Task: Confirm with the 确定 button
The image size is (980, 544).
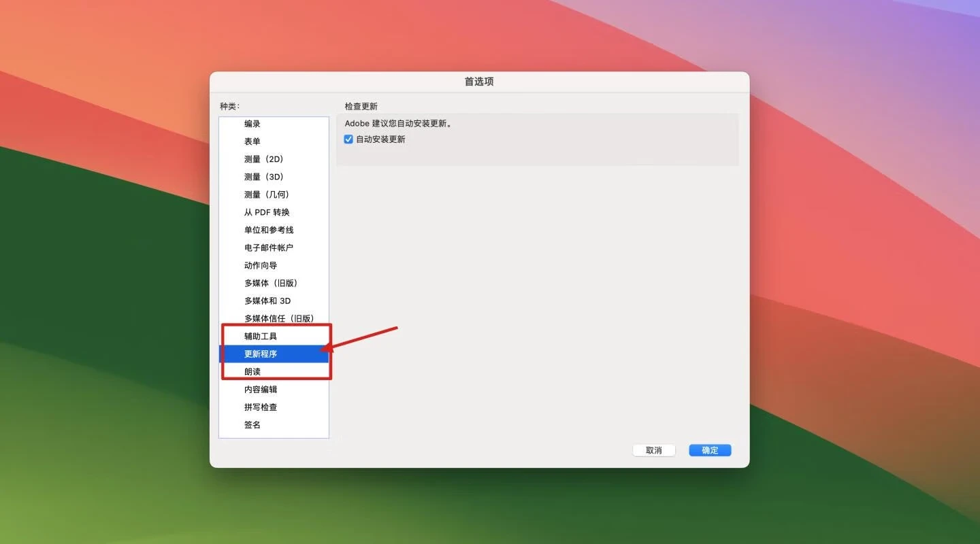Action: click(710, 450)
